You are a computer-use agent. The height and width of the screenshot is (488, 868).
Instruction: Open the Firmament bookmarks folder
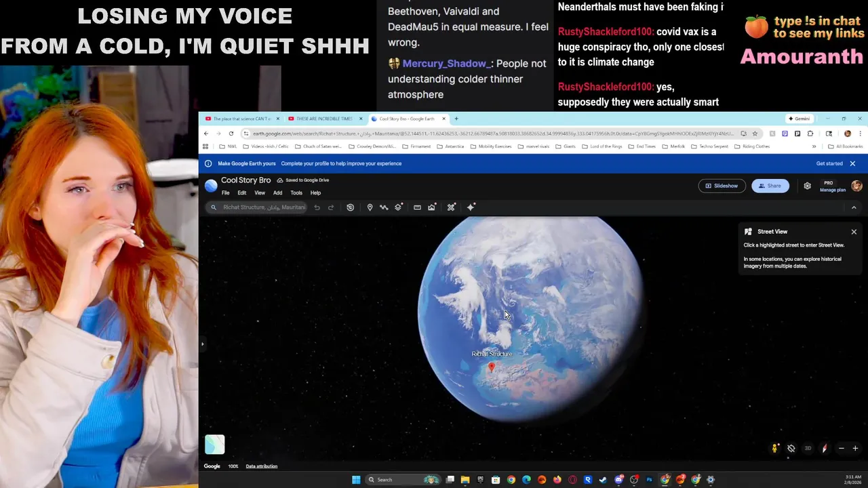click(416, 146)
